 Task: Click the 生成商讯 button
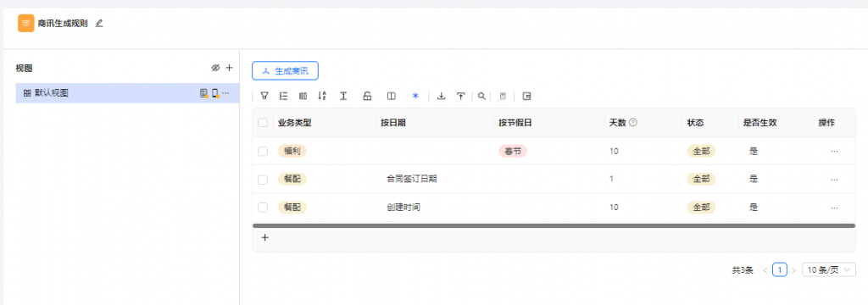pos(285,71)
